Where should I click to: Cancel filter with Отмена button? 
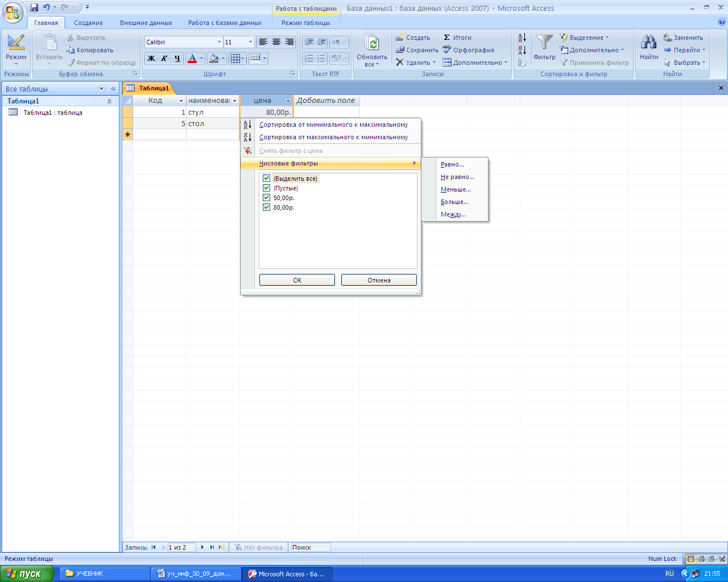379,280
